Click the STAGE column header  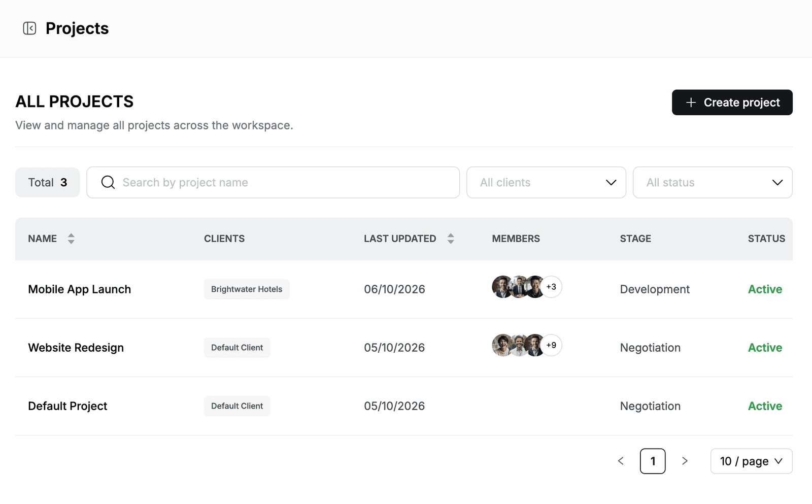click(635, 239)
